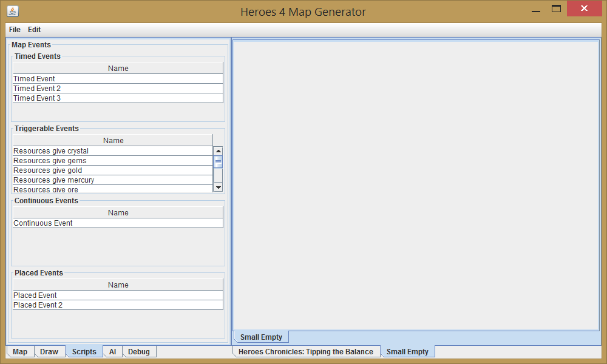
Task: Switch to the Scripts tab
Action: (84, 351)
